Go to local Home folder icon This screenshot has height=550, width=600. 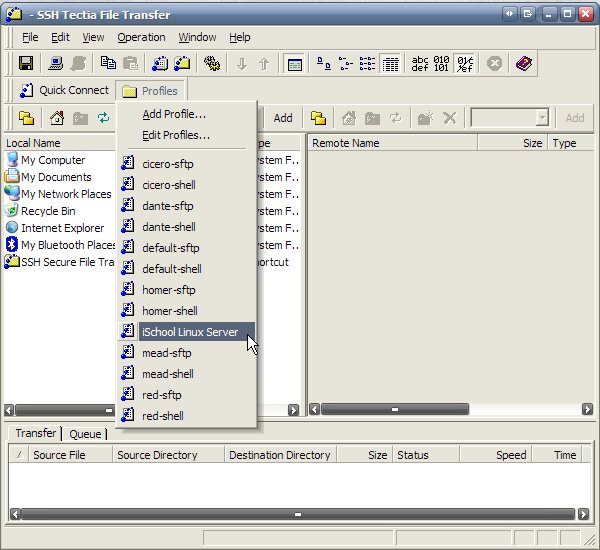tap(57, 118)
